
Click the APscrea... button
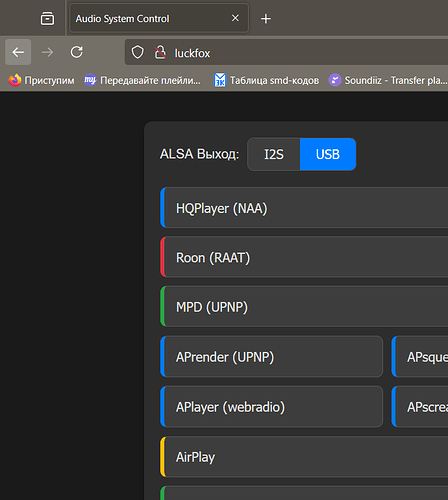click(420, 407)
